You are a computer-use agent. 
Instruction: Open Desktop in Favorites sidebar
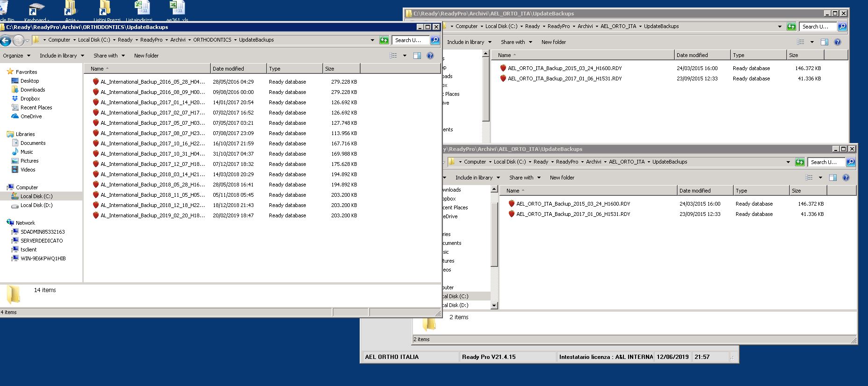pyautogui.click(x=29, y=81)
